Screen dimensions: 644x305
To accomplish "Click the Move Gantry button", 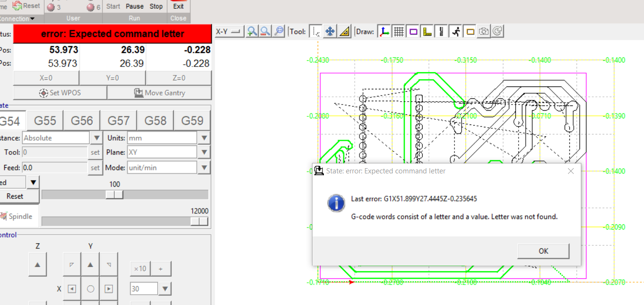I will (160, 93).
